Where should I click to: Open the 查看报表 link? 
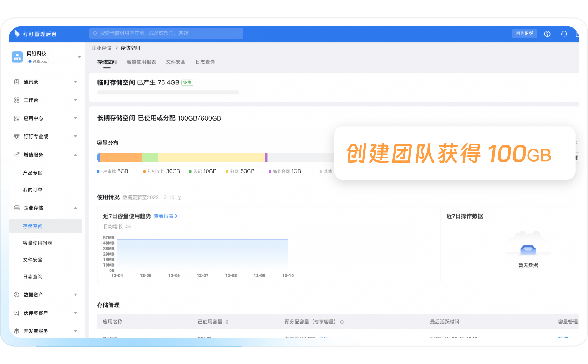pyautogui.click(x=166, y=216)
